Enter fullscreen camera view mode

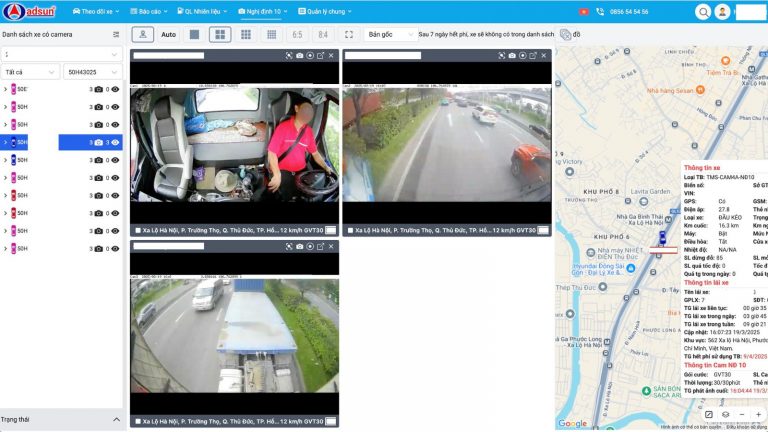click(348, 34)
